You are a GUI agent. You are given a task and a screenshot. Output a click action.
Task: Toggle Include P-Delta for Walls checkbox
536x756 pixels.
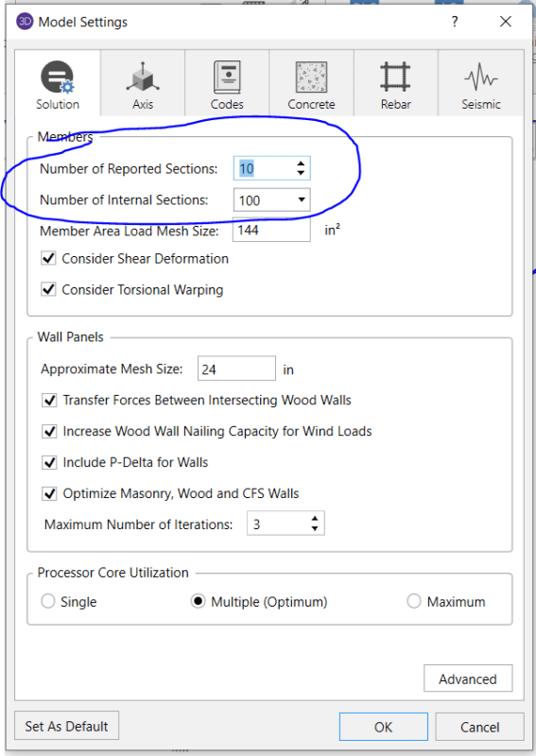pos(49,462)
